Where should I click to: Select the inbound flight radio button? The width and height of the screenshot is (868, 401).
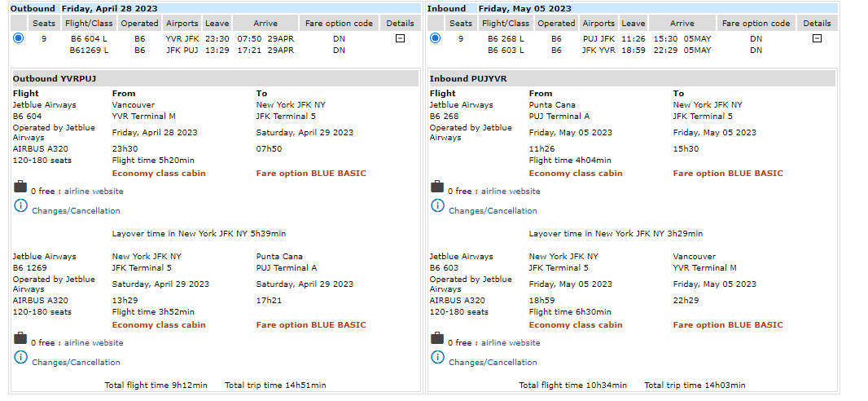435,38
